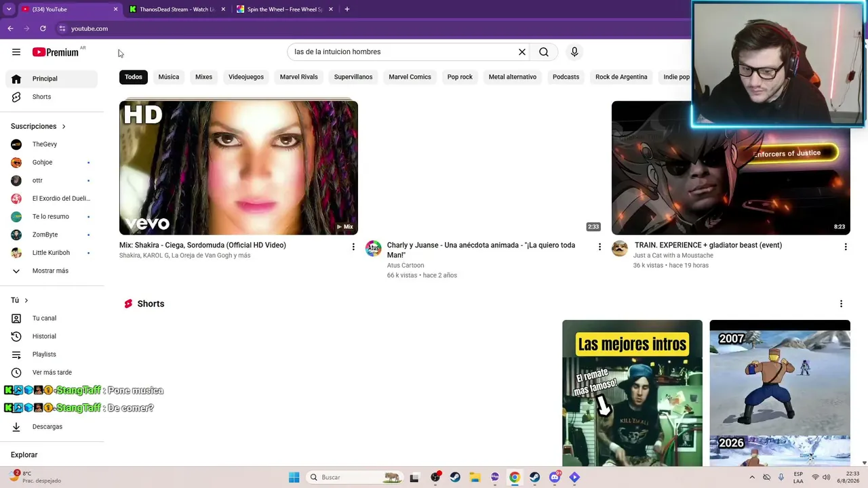The height and width of the screenshot is (488, 868).
Task: Open Gohjoe subscription channel
Action: pyautogui.click(x=52, y=163)
